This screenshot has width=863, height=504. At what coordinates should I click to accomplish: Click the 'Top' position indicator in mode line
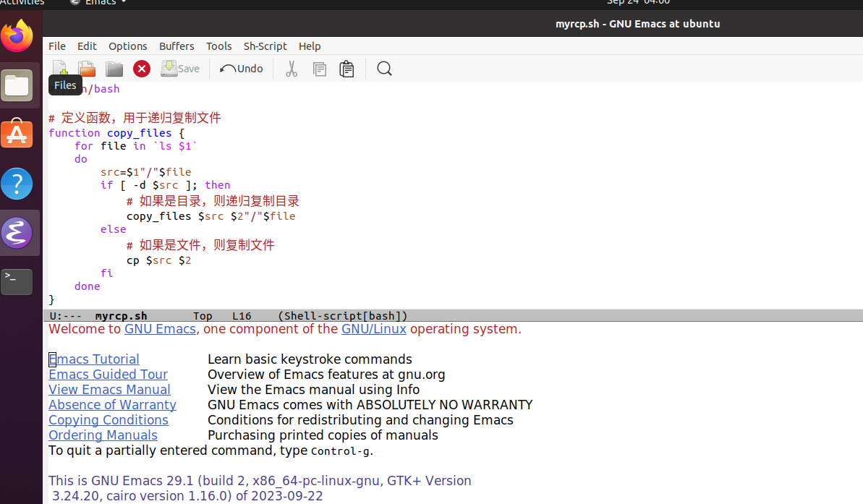point(203,316)
